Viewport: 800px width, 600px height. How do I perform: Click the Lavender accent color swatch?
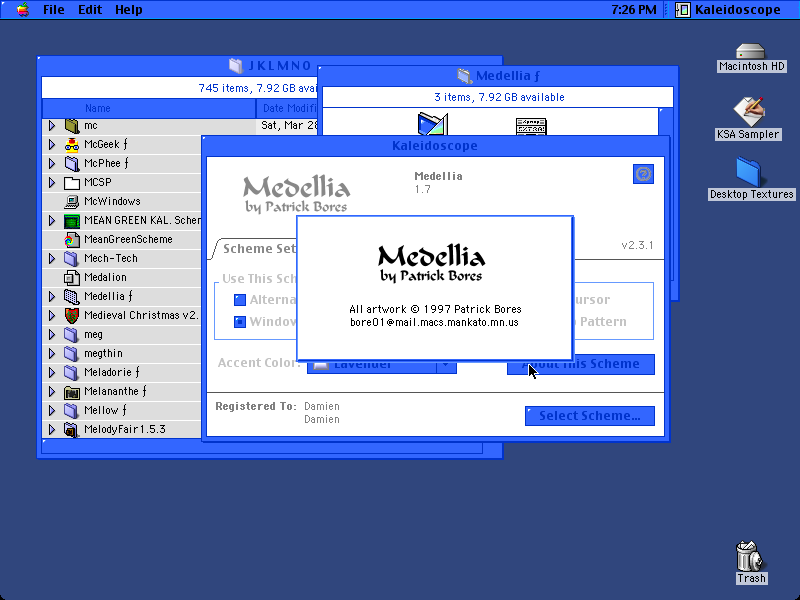point(321,366)
